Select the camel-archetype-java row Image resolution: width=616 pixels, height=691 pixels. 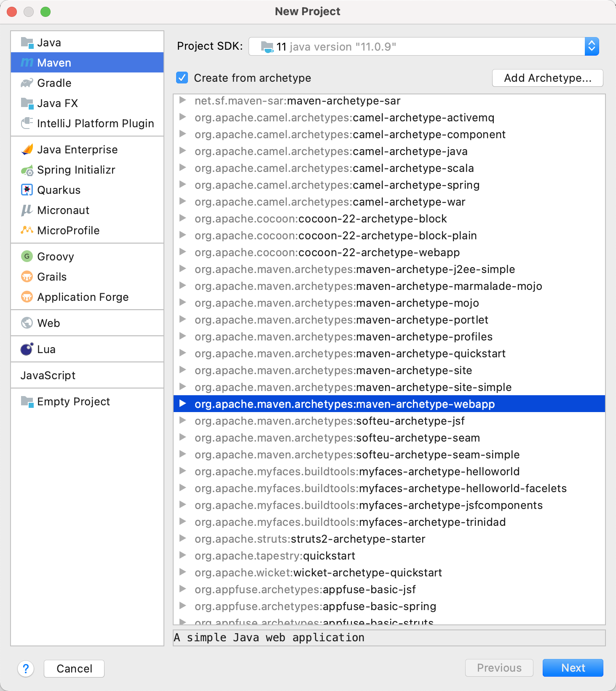pyautogui.click(x=389, y=151)
